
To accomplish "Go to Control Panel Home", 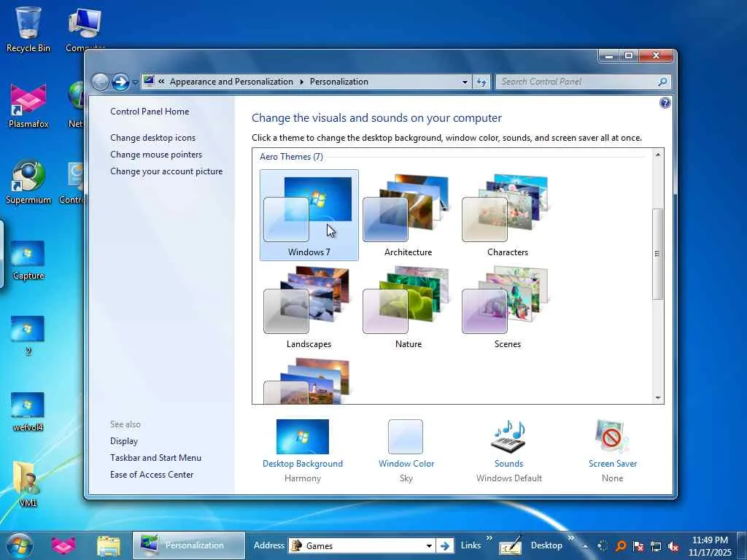I will (150, 112).
